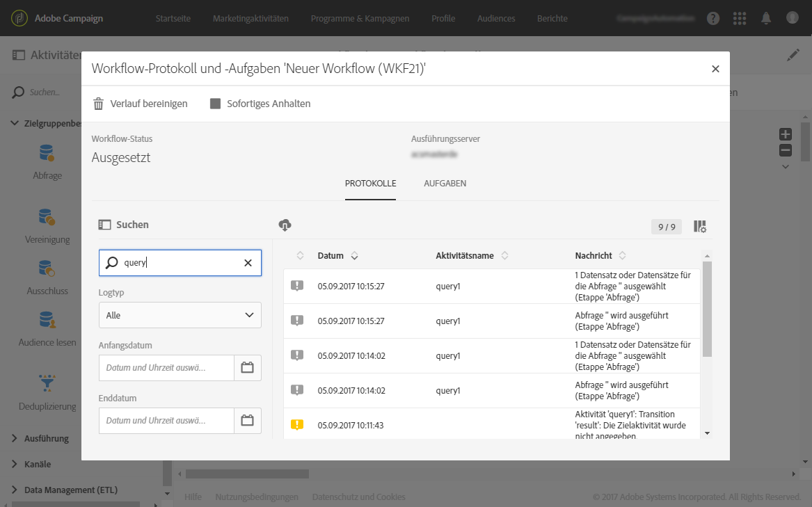Open the help question mark icon
Image resolution: width=812 pixels, height=507 pixels.
point(713,18)
